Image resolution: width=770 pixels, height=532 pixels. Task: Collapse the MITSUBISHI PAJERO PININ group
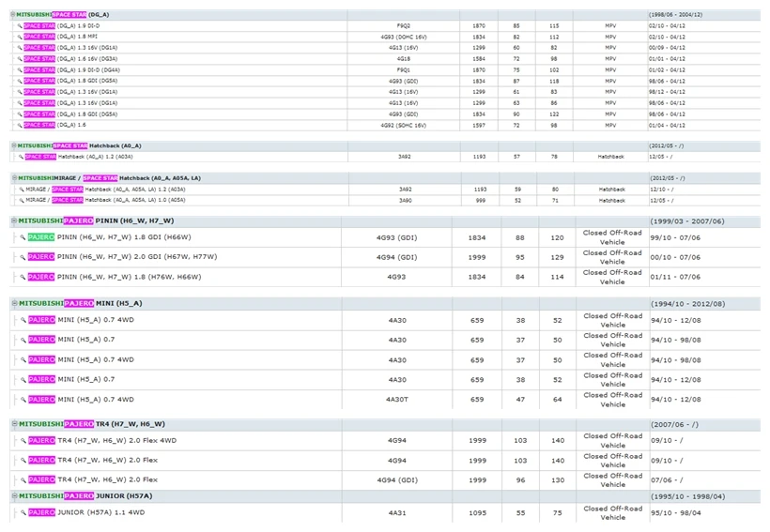point(14,220)
